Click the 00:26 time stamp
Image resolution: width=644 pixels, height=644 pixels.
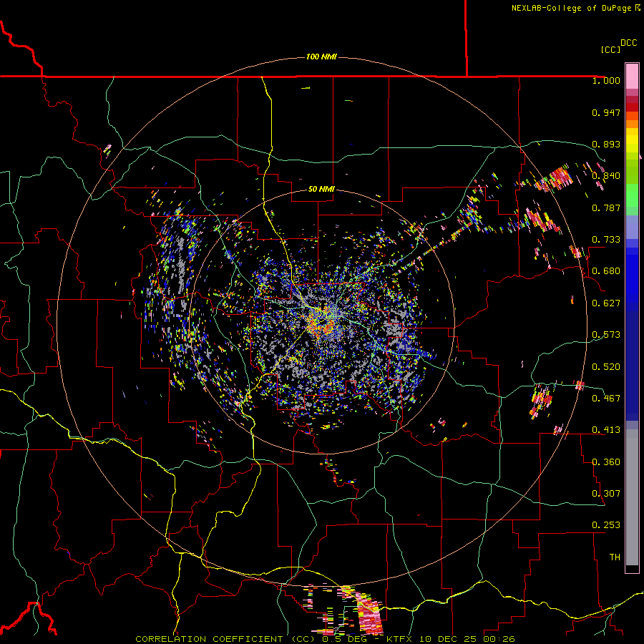click(499, 639)
